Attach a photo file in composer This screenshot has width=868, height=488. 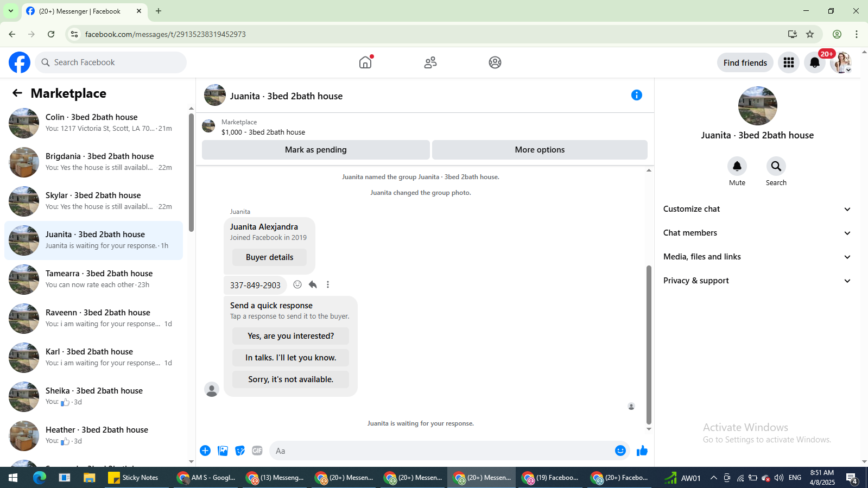click(x=223, y=451)
